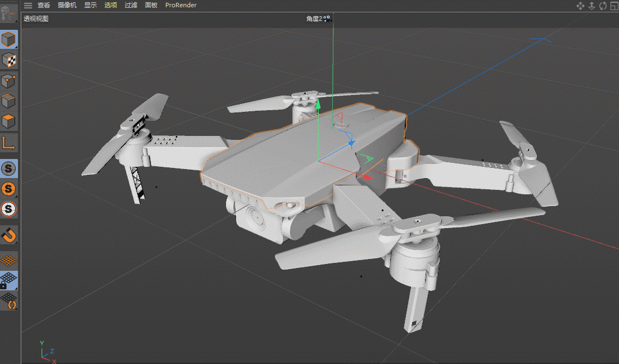Click the small icon next to 角度2
The width and height of the screenshot is (619, 364).
coord(327,18)
